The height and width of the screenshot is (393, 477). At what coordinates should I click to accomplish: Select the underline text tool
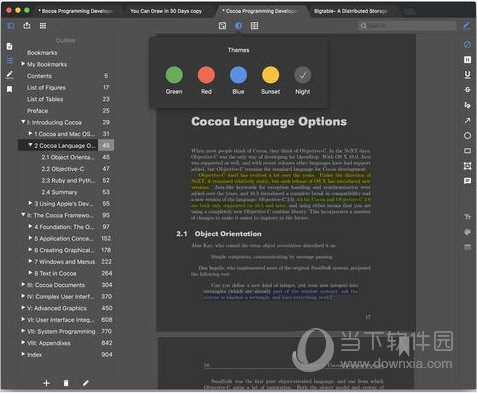coord(467,75)
